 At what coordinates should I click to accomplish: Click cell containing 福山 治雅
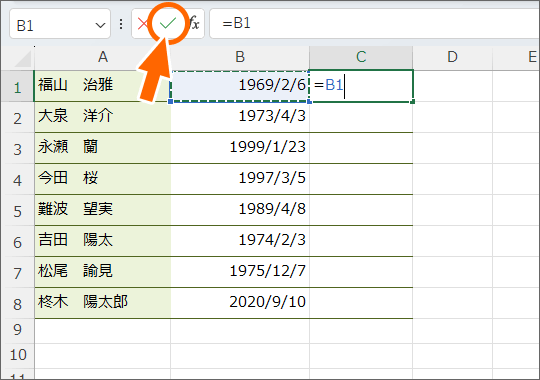tap(103, 86)
